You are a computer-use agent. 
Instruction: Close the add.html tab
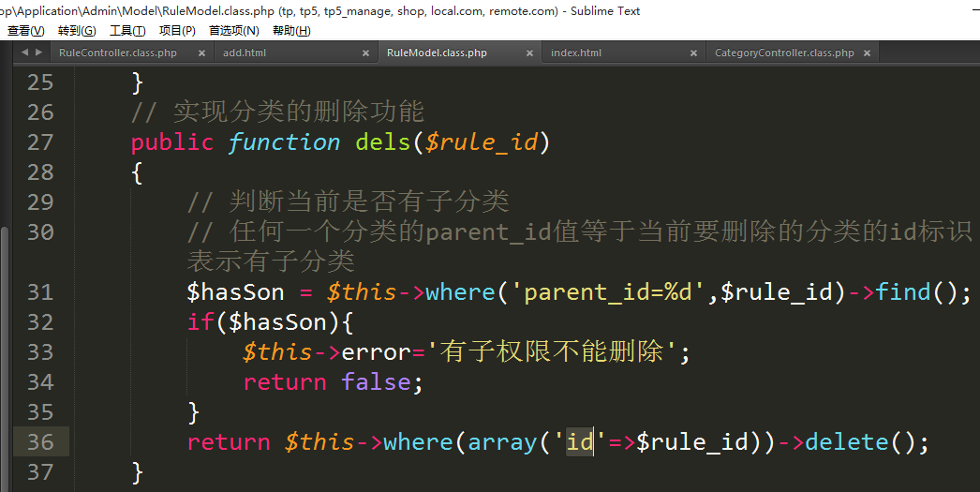coord(365,53)
